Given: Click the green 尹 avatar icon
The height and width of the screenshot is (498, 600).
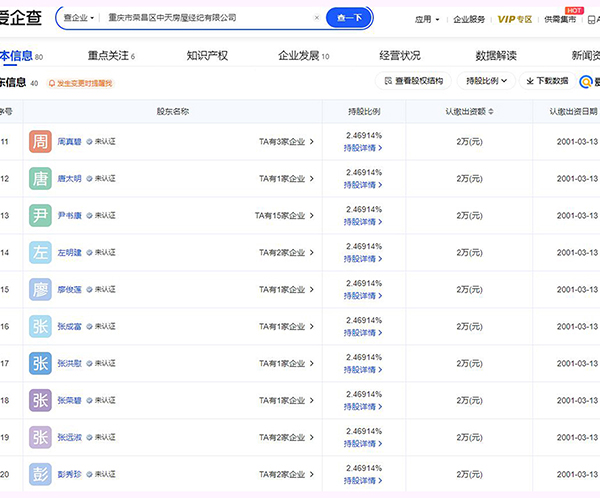Looking at the screenshot, I should (x=40, y=216).
